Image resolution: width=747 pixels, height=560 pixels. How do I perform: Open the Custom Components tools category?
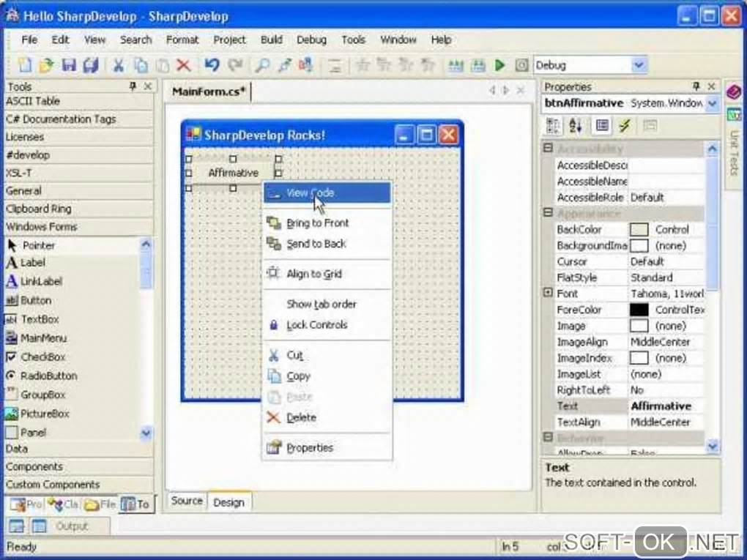point(78,485)
